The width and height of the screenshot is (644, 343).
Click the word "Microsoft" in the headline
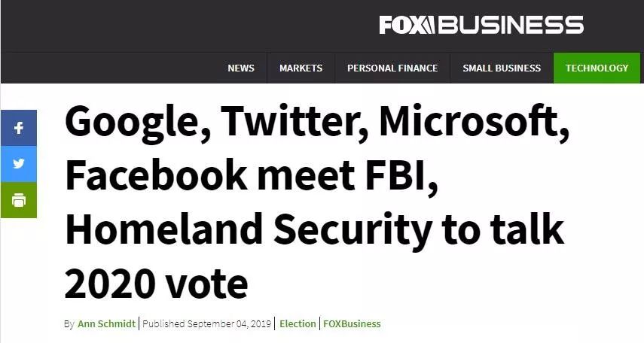462,123
